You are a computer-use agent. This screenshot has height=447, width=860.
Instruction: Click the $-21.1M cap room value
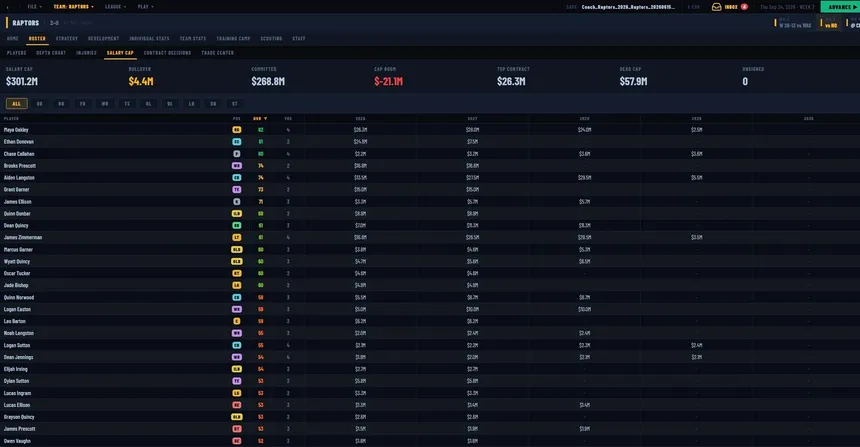pyautogui.click(x=388, y=81)
